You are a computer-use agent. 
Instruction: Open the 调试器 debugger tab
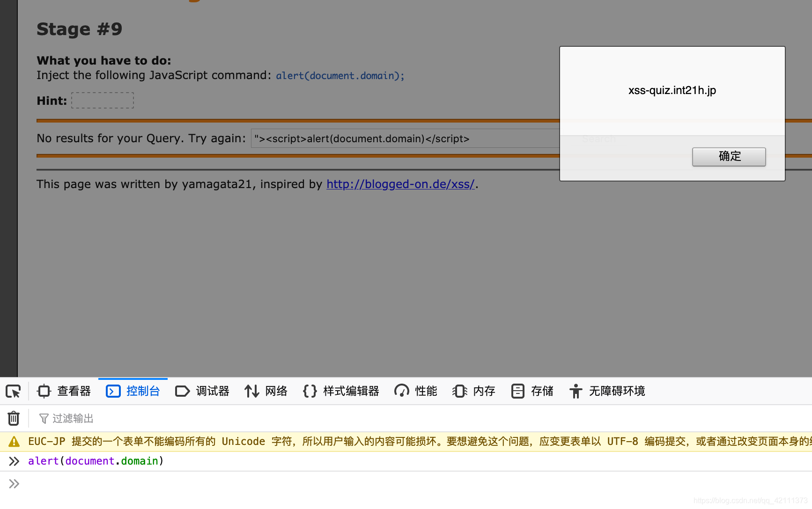[x=202, y=391]
